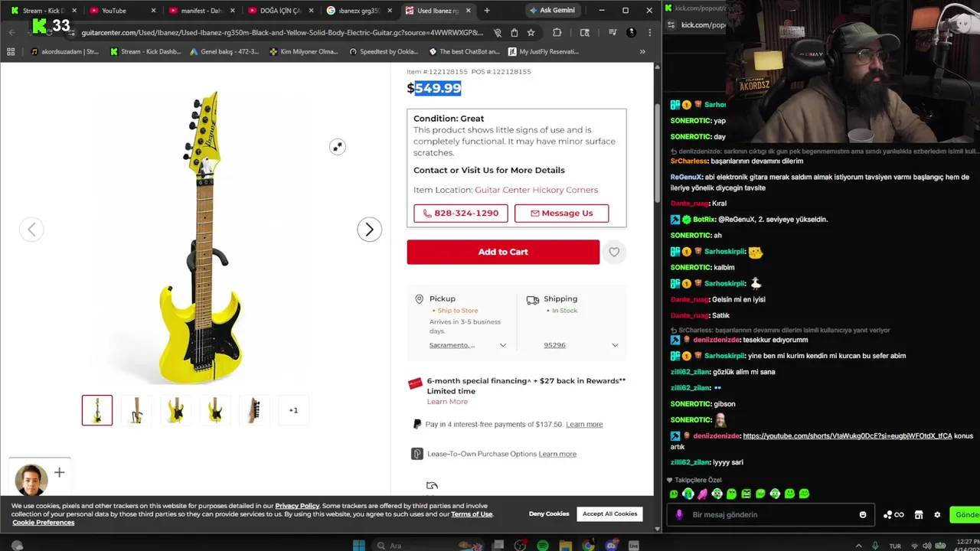The image size is (980, 551).
Task: Click purple microphone icon in chat box
Action: click(x=679, y=515)
